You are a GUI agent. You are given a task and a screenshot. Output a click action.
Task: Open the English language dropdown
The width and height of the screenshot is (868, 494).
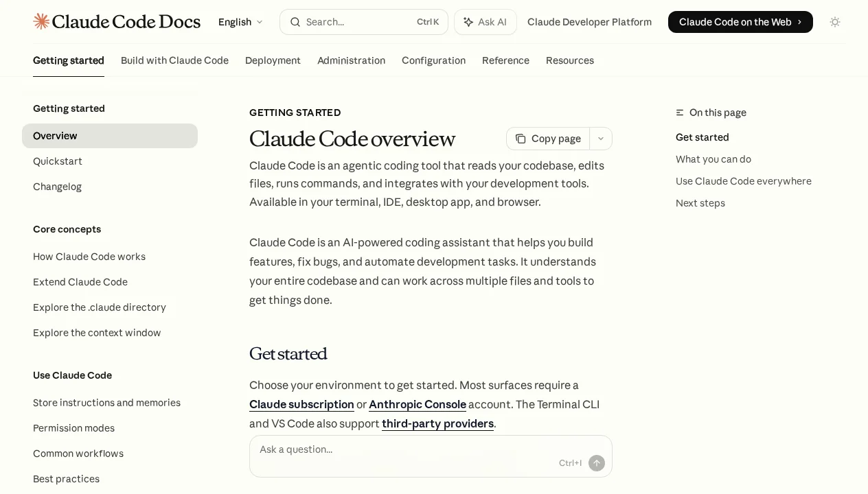point(240,22)
